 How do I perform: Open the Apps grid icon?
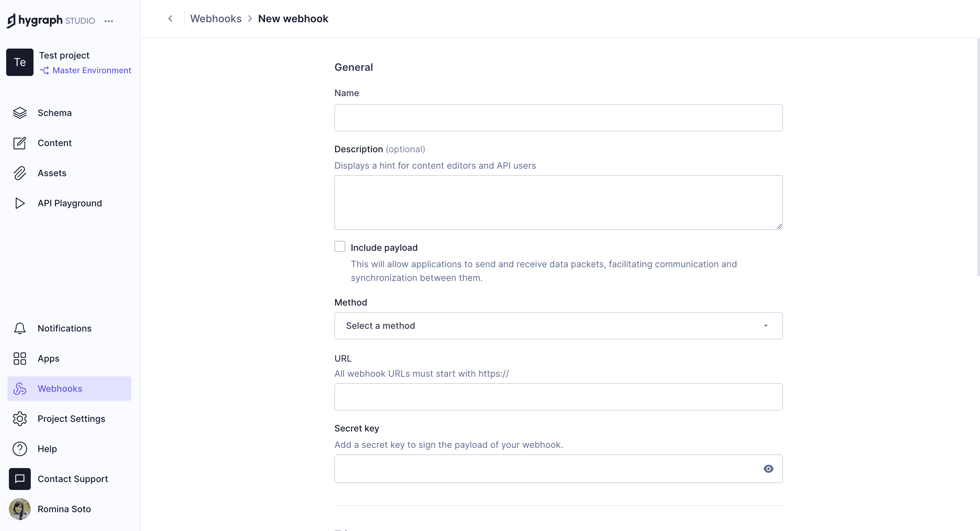20,358
